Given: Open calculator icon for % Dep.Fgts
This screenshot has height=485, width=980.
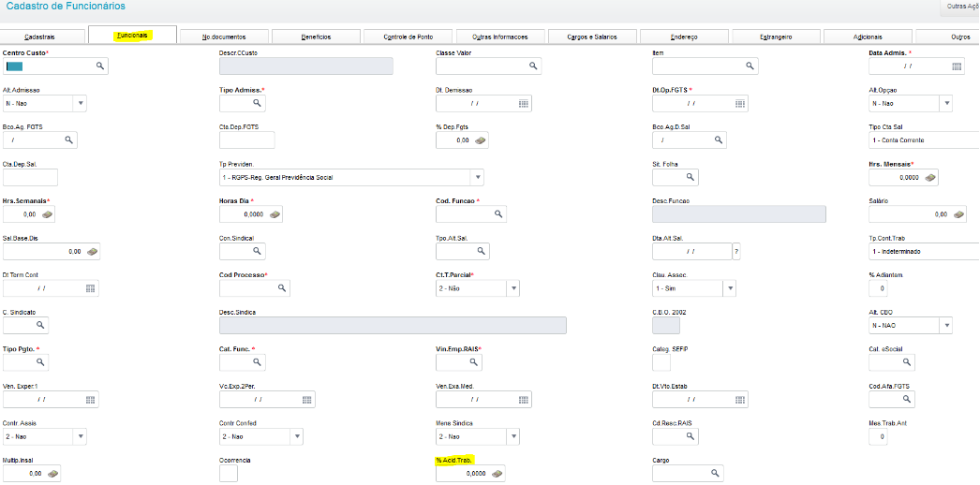Looking at the screenshot, I should point(480,141).
